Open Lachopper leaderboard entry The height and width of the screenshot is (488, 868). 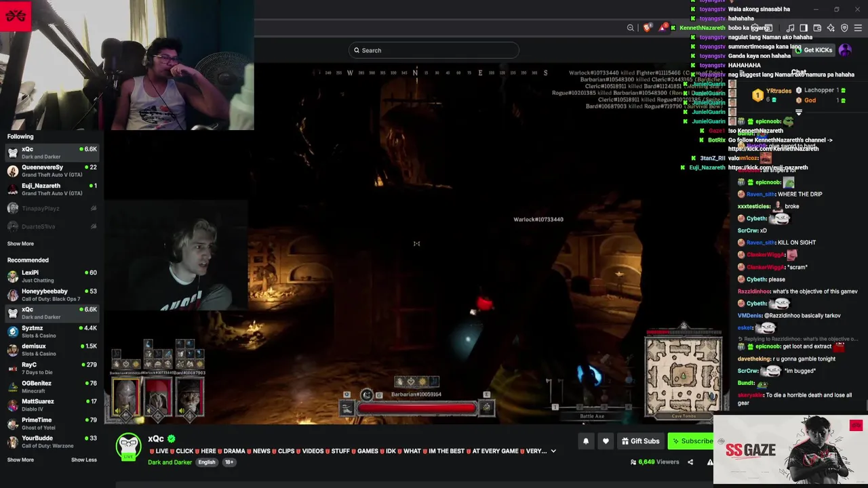click(x=821, y=90)
